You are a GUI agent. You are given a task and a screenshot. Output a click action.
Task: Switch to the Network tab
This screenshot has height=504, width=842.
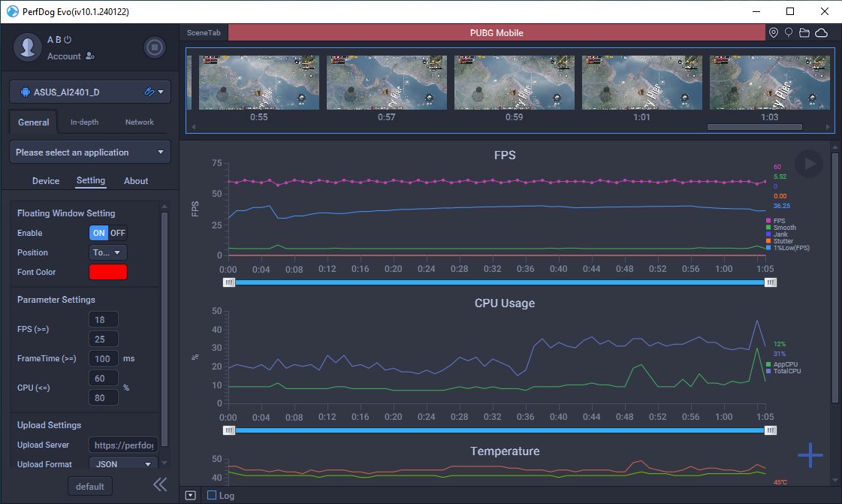[140, 122]
